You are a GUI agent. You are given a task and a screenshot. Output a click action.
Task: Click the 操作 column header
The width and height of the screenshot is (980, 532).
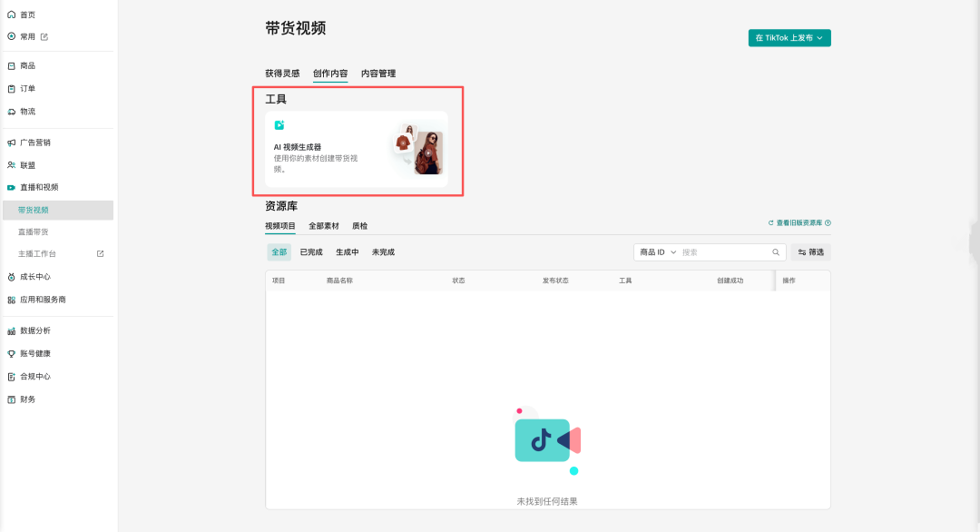[x=789, y=281]
